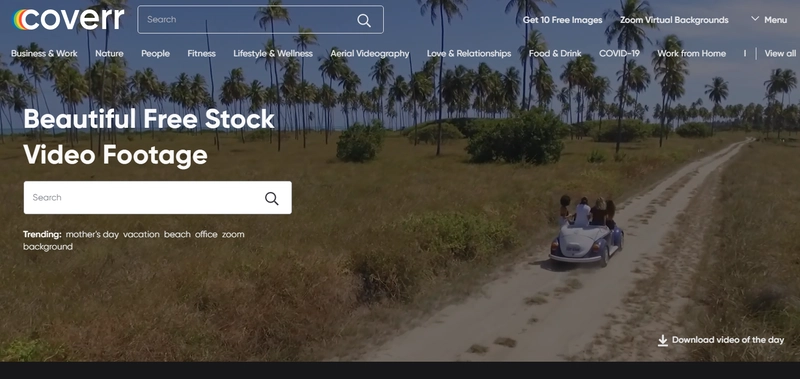
Task: Click the Beautiful Free Stock Video Footage heading
Action: pyautogui.click(x=149, y=137)
